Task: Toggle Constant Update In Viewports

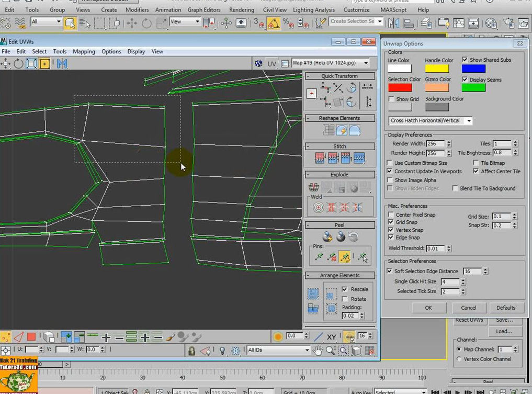Action: 390,172
